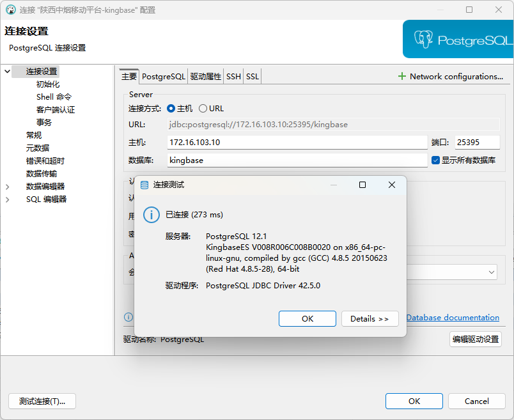Click the 连接设置 heading at top
The width and height of the screenshot is (514, 420).
click(26, 31)
